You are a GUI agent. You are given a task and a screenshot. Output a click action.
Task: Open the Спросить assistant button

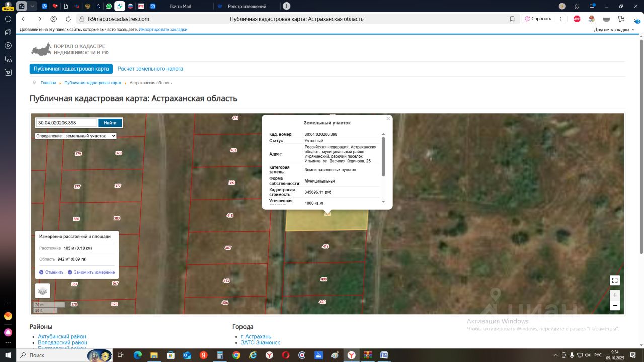pyautogui.click(x=538, y=19)
